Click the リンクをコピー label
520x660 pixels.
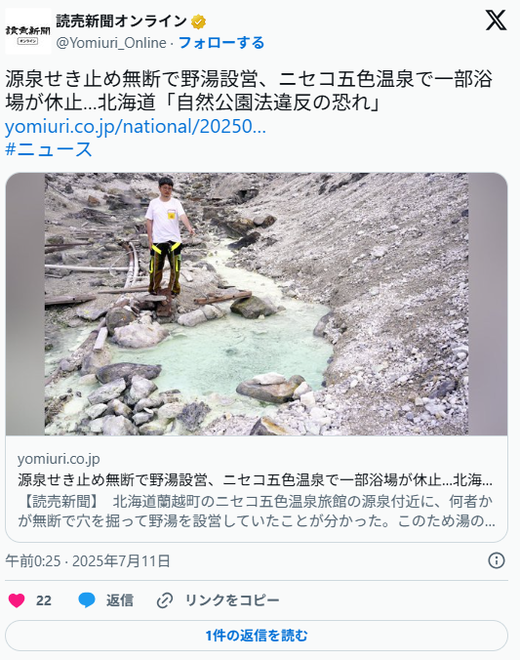click(x=232, y=600)
